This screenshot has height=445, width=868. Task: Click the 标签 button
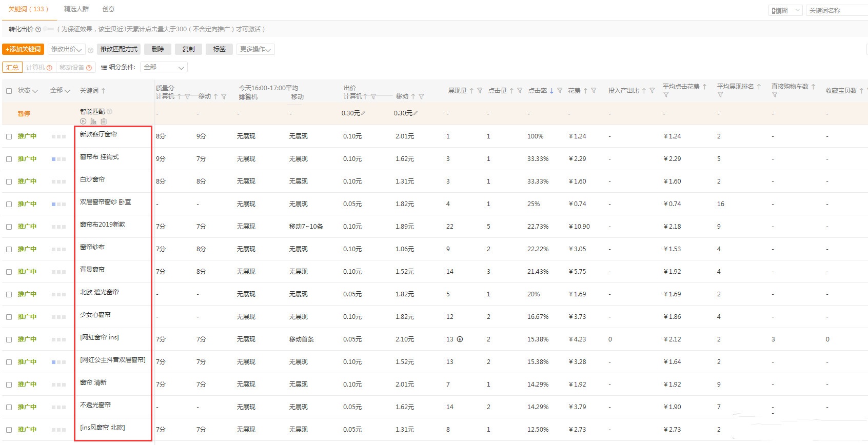click(x=220, y=49)
